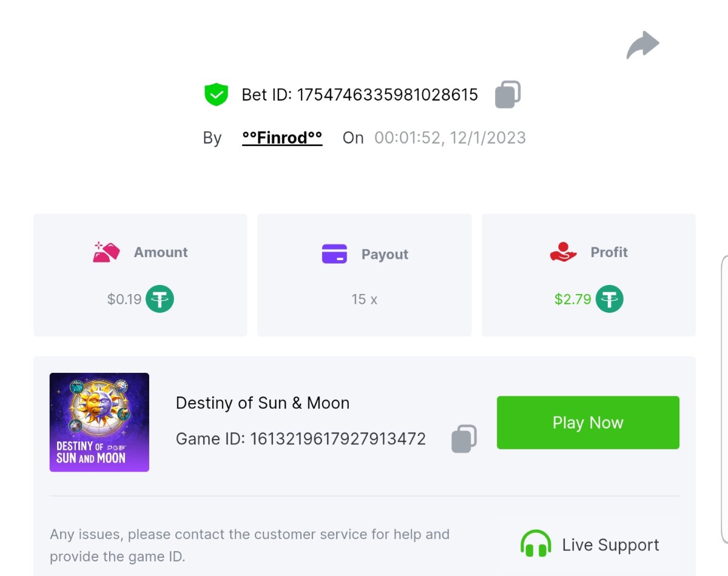Screen dimensions: 728x576
Task: Click the purple Payout card icon
Action: pos(334,254)
